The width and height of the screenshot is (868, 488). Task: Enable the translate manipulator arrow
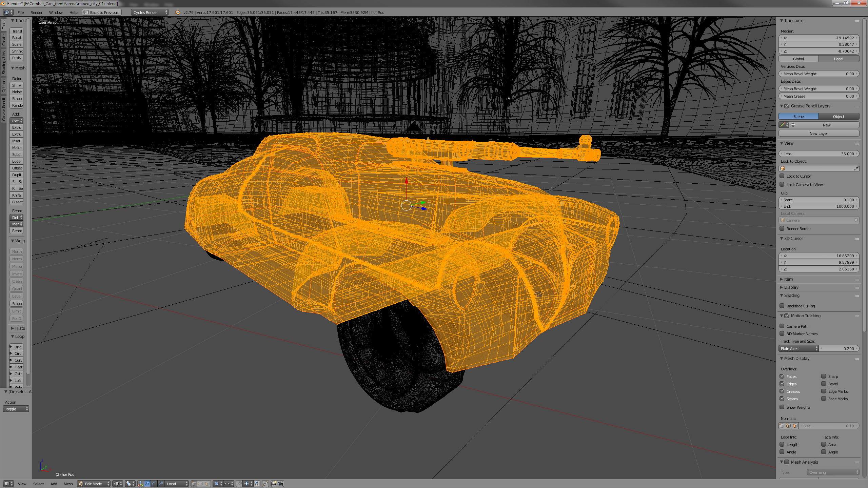coord(147,484)
